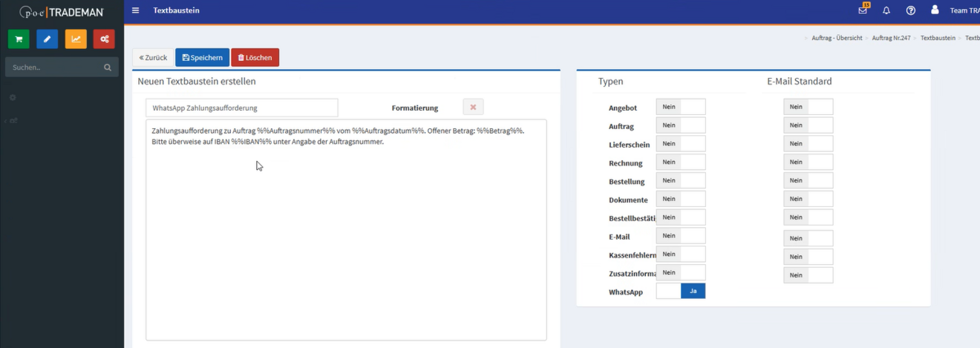980x348 pixels.
Task: Click the WhatsApp type label
Action: pos(626,292)
